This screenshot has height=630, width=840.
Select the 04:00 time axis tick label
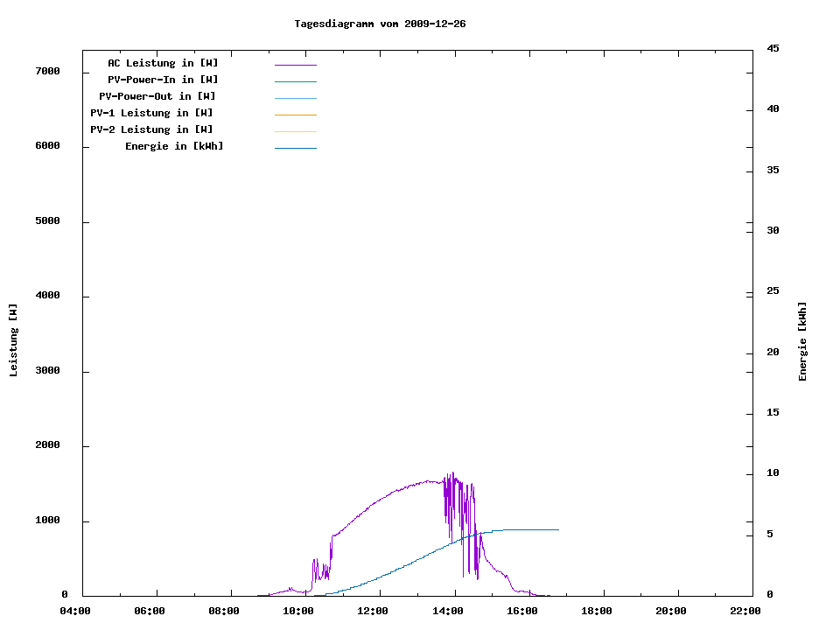tap(75, 612)
